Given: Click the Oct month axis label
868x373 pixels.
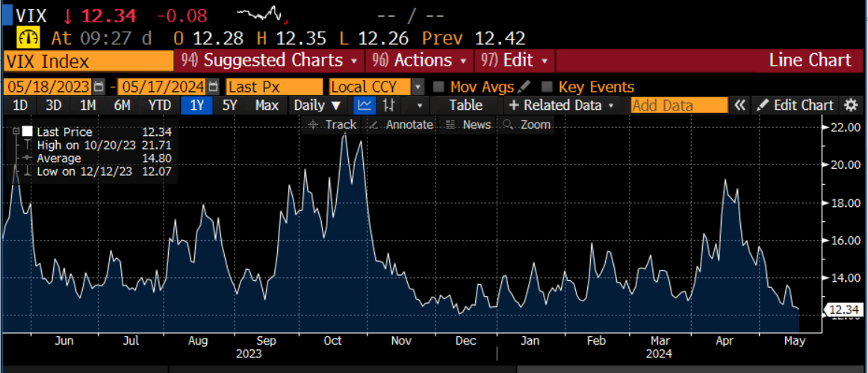Looking at the screenshot, I should 333,340.
